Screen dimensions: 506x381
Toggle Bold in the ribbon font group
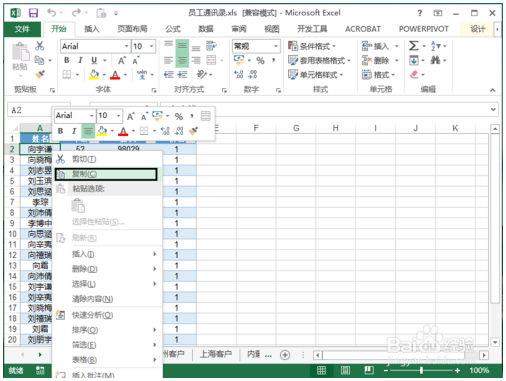point(67,60)
